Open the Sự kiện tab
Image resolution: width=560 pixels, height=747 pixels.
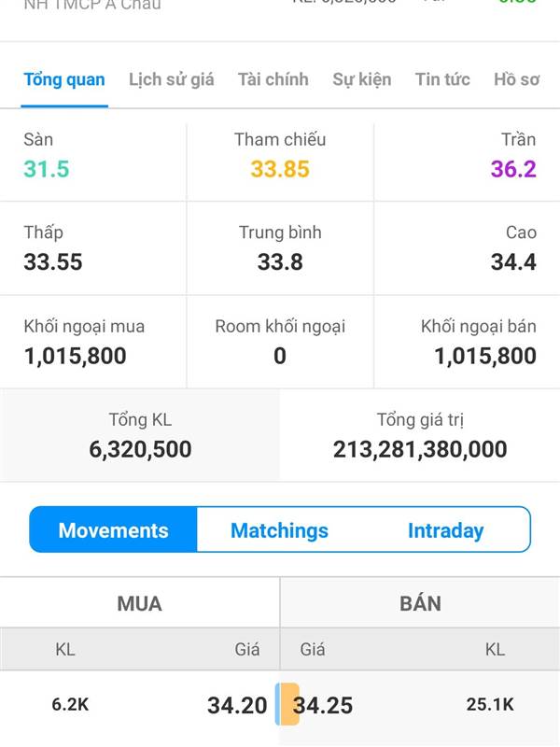click(362, 79)
